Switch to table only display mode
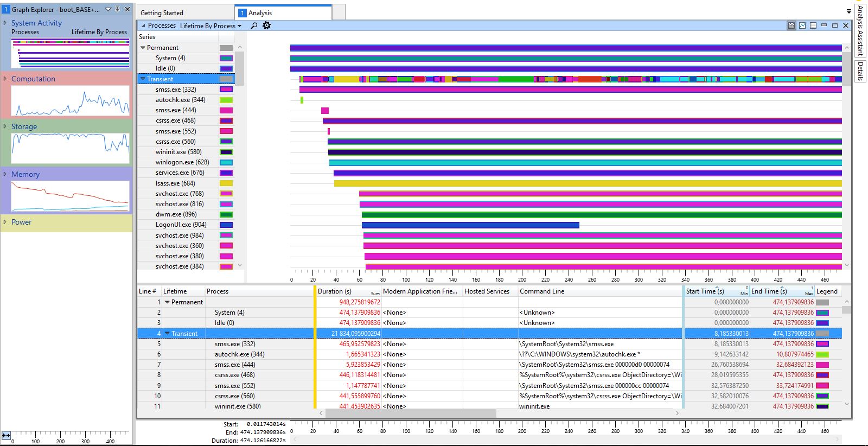This screenshot has height=446, width=868. 813,26
